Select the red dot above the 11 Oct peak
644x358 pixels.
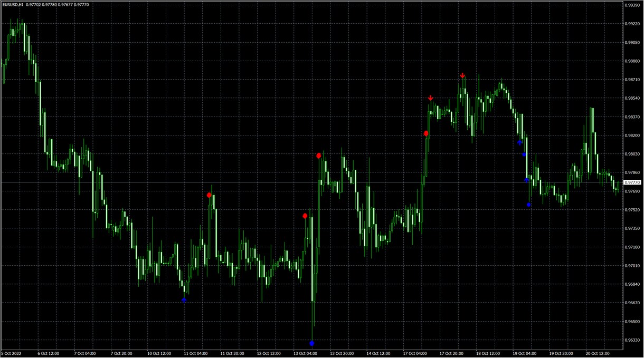[x=209, y=195]
